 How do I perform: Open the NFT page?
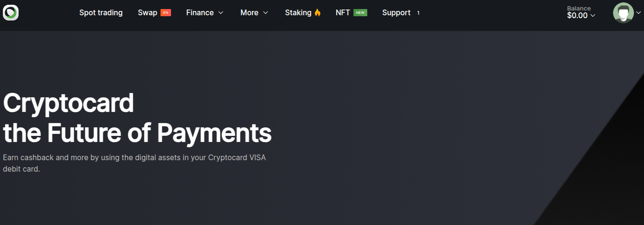click(x=343, y=13)
